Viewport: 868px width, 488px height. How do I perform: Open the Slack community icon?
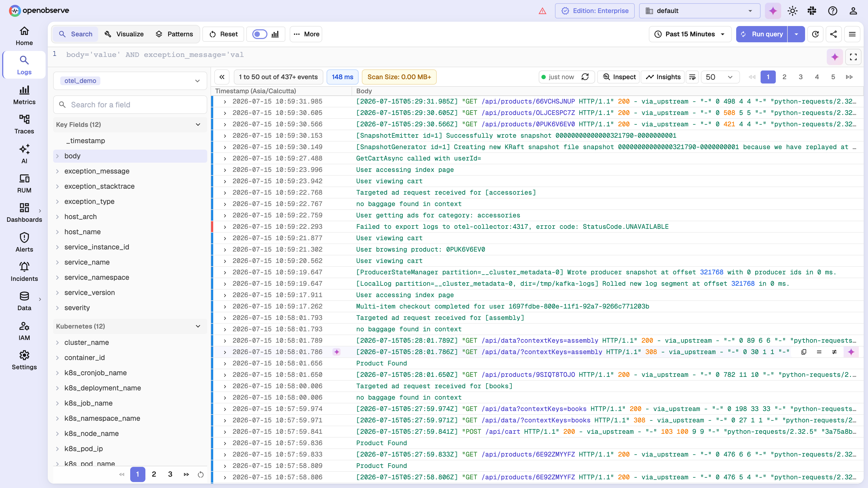point(812,11)
